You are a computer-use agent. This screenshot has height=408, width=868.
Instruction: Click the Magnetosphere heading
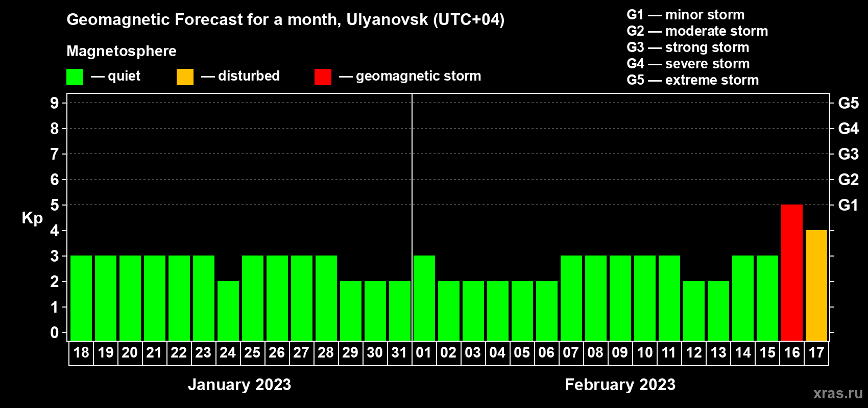click(122, 51)
